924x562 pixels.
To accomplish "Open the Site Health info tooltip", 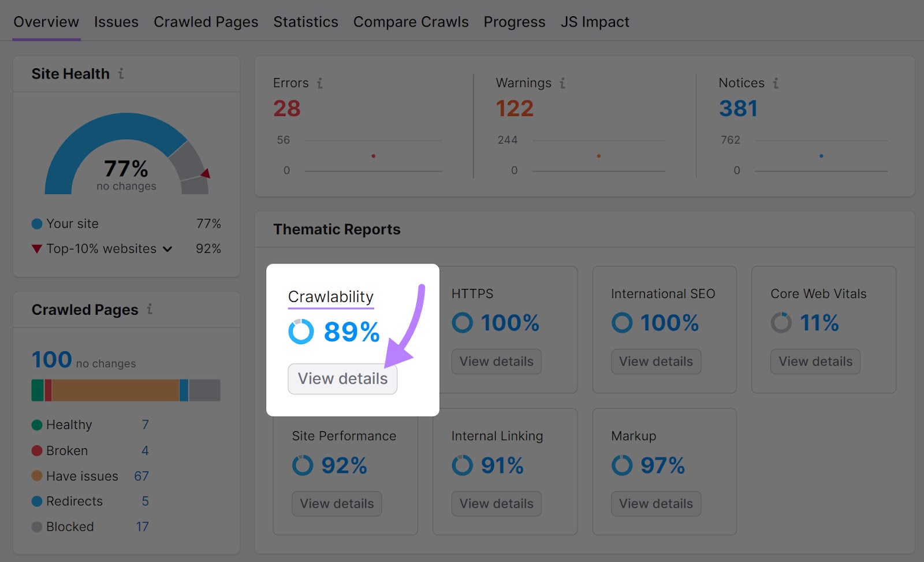I will pyautogui.click(x=120, y=74).
